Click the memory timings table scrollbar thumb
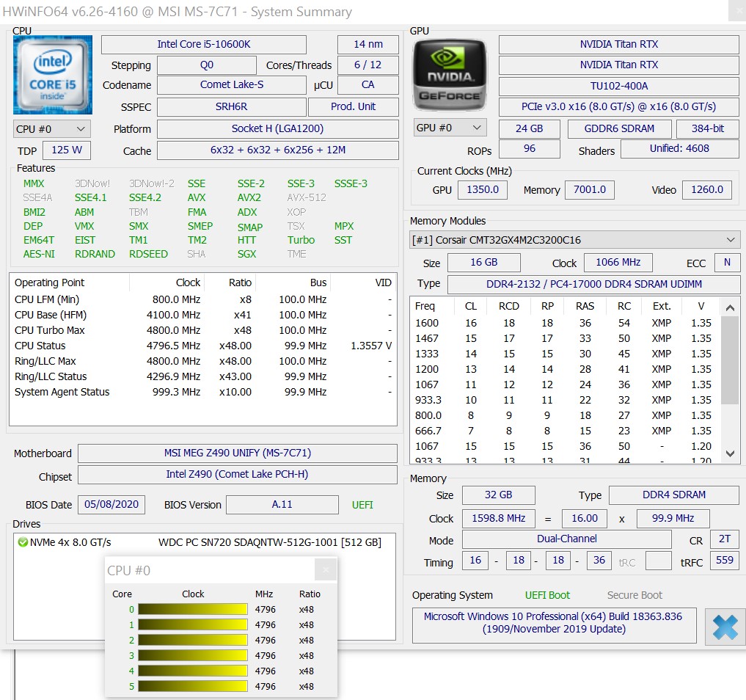Screen dimensions: 746x700 point(730,360)
